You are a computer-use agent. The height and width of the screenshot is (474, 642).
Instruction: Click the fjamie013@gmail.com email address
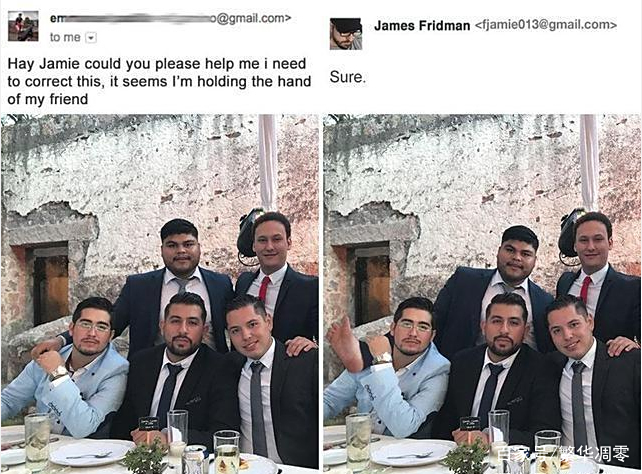(545, 25)
